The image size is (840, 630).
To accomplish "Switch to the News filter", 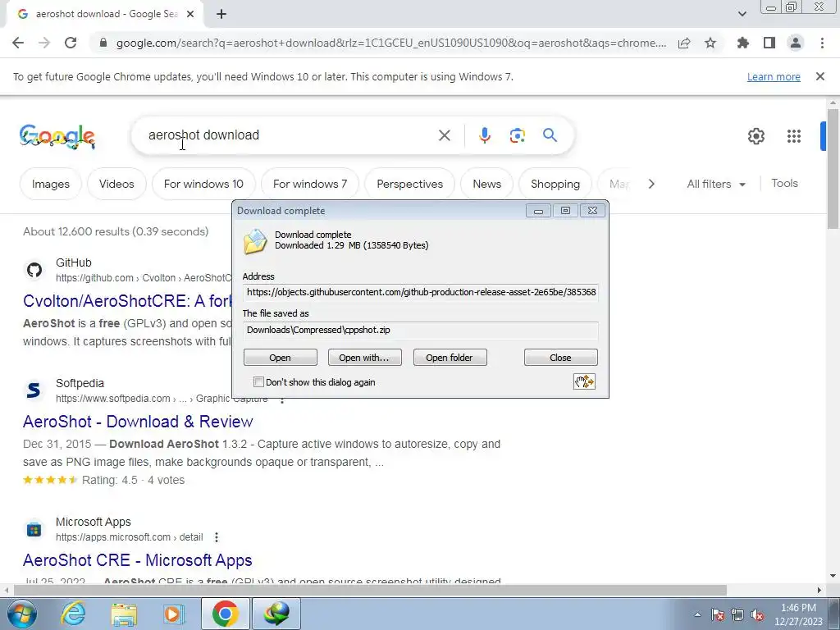I will tap(486, 184).
